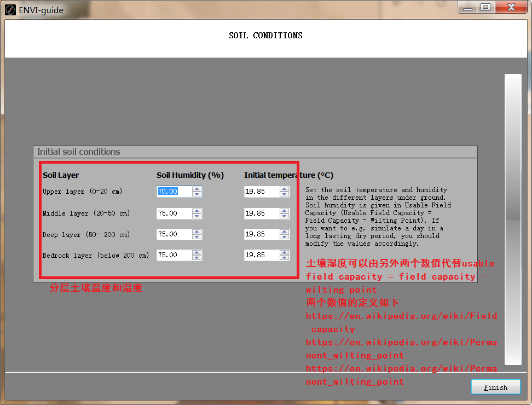Click the Middle layer humidity input box
This screenshot has width=532, height=405.
pos(171,213)
